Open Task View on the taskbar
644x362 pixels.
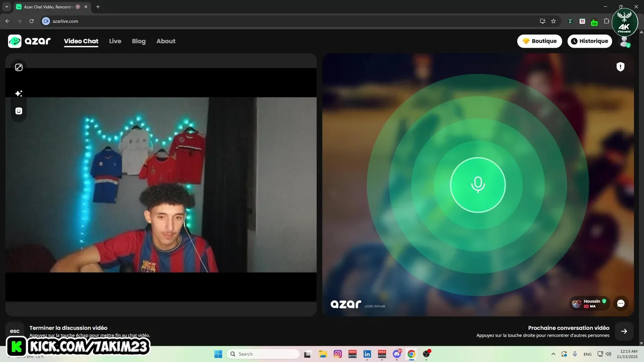308,354
